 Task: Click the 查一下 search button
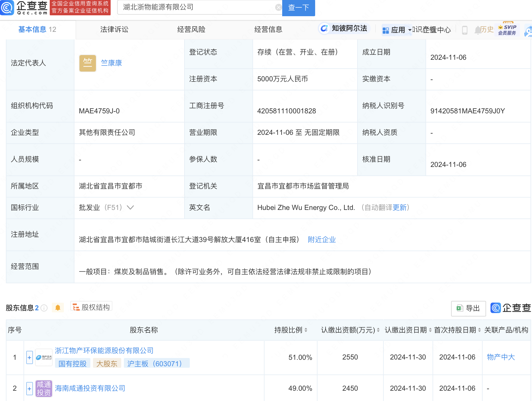[x=298, y=8]
